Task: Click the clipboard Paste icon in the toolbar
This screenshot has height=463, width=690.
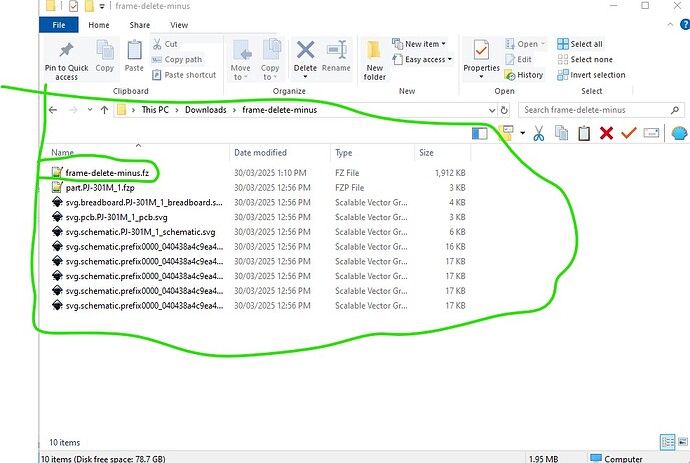Action: point(583,132)
